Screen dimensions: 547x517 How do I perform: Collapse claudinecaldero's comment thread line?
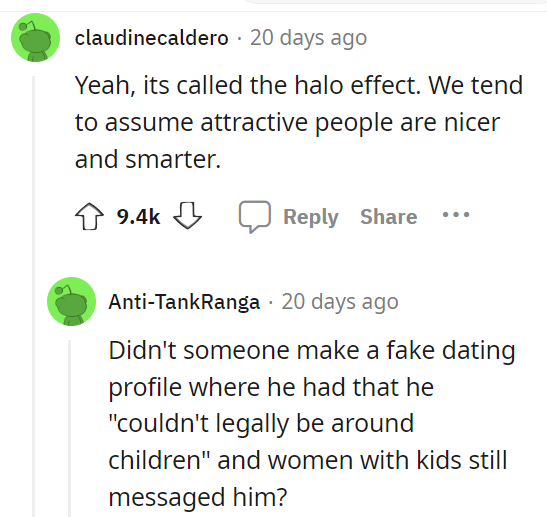[x=34, y=296]
